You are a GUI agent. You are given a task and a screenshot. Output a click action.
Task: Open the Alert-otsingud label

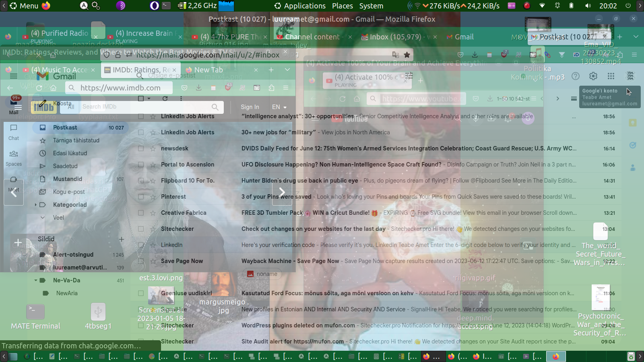(x=73, y=255)
